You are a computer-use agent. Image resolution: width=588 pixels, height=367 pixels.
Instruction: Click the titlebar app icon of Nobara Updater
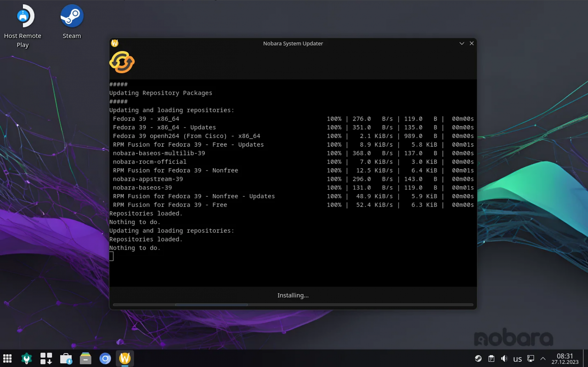[115, 43]
